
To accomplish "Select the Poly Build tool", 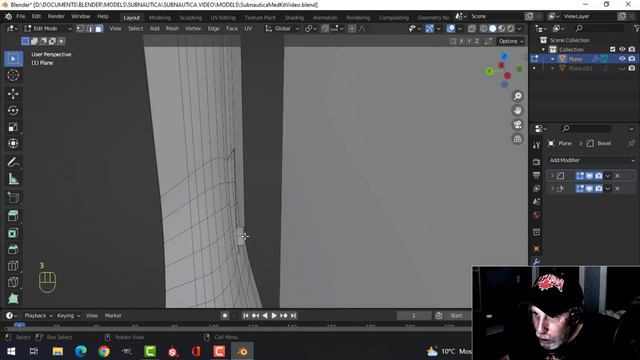I will [x=13, y=298].
